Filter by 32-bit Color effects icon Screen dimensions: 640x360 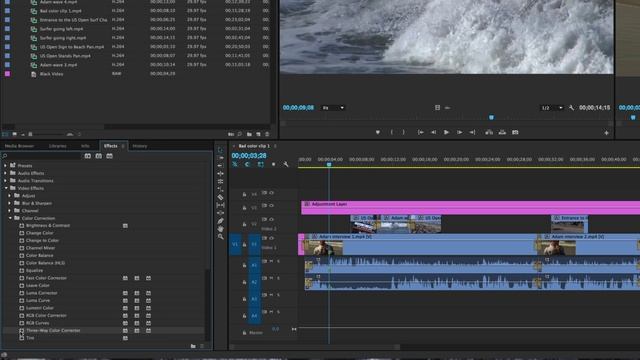[99, 156]
